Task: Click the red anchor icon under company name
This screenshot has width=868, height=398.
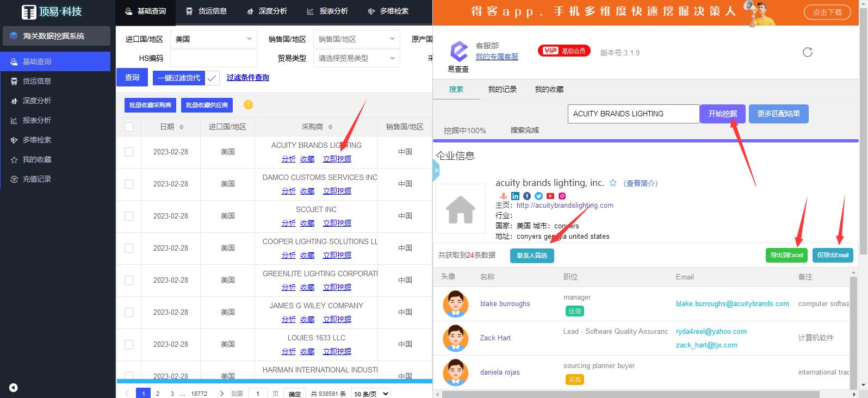Action: click(503, 196)
